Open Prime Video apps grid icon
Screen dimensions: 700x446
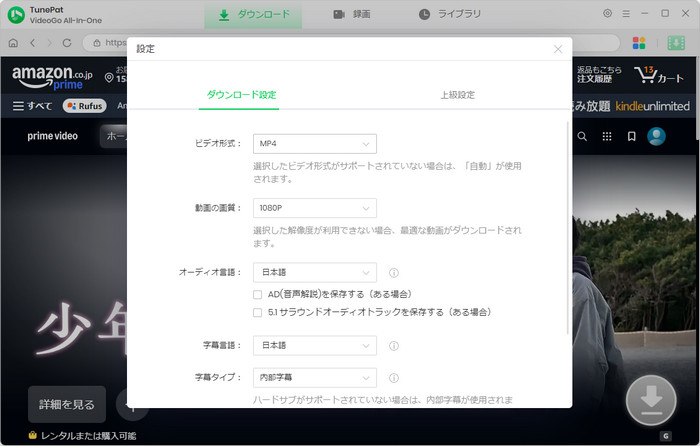click(607, 136)
